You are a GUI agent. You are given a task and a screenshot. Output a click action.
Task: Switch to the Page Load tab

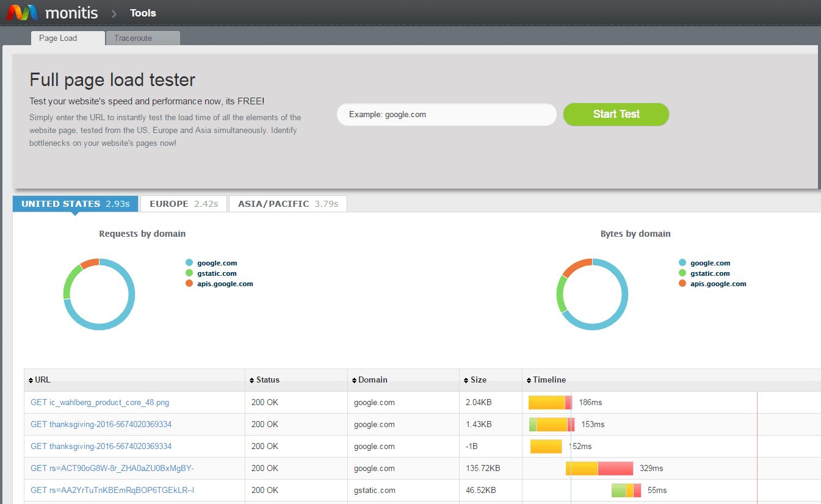(68, 38)
